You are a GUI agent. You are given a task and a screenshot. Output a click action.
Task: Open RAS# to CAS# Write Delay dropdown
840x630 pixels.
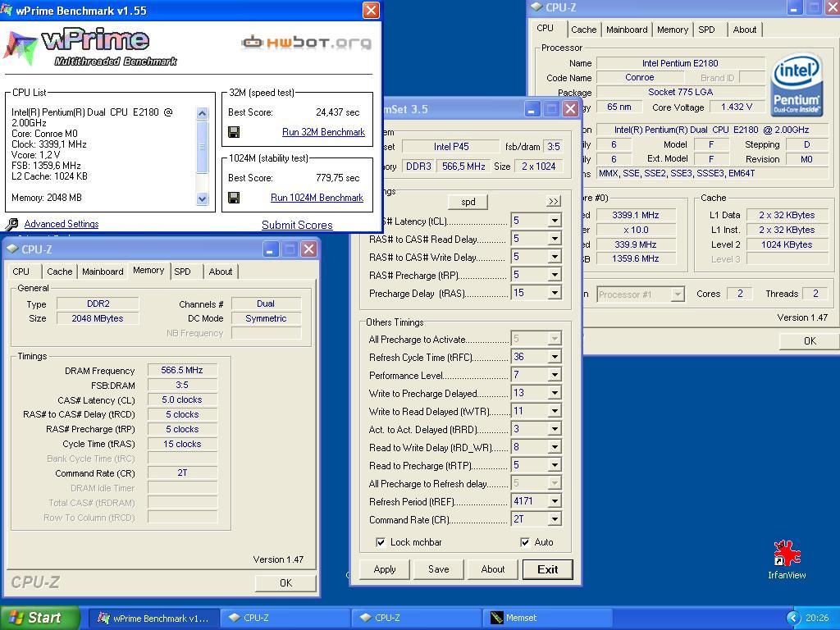(x=555, y=257)
